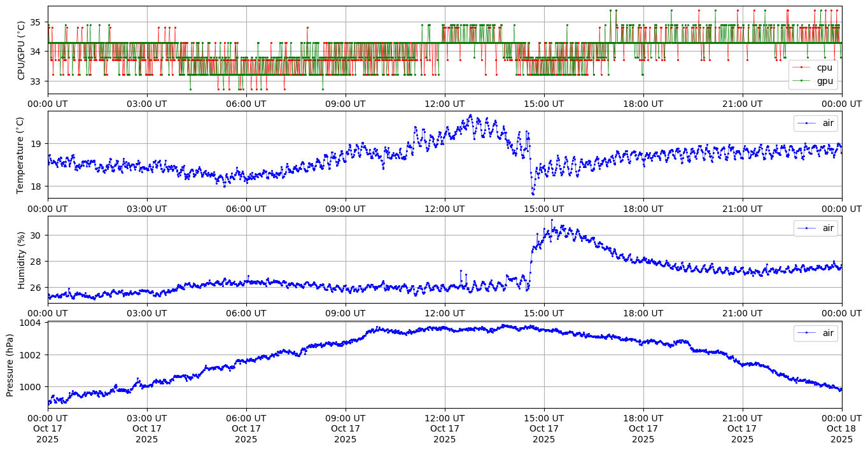Select the cpu legend text label

pyautogui.click(x=824, y=67)
